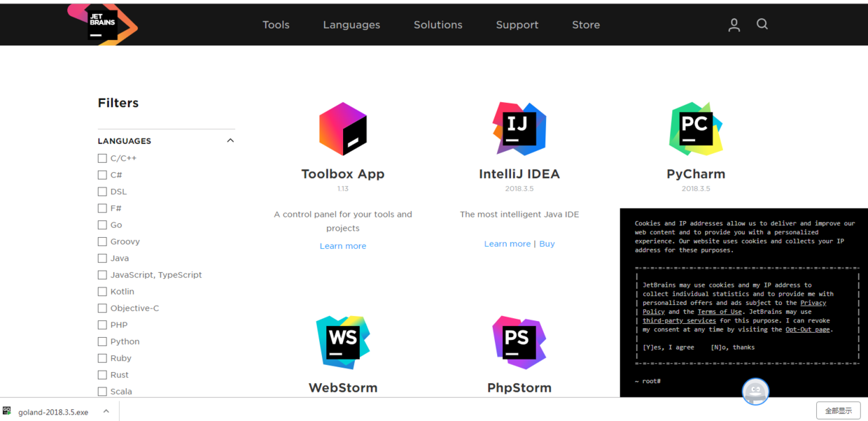Check the F# language filter
Image resolution: width=868 pixels, height=421 pixels.
tap(102, 208)
